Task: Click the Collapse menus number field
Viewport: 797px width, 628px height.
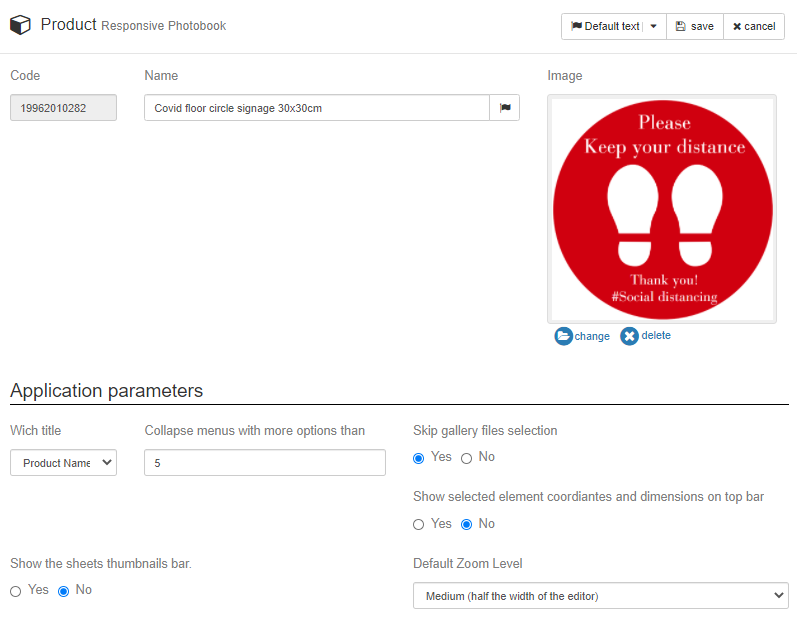Action: point(265,462)
